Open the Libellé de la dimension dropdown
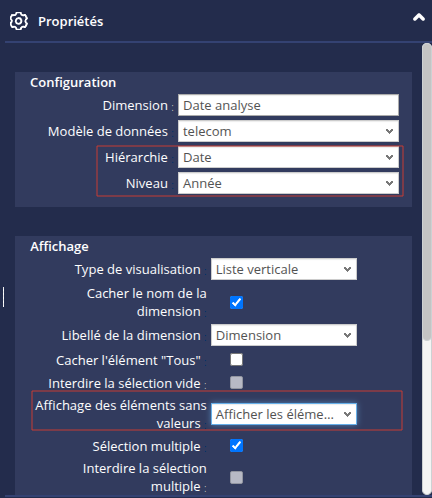432x498 pixels. click(x=284, y=335)
